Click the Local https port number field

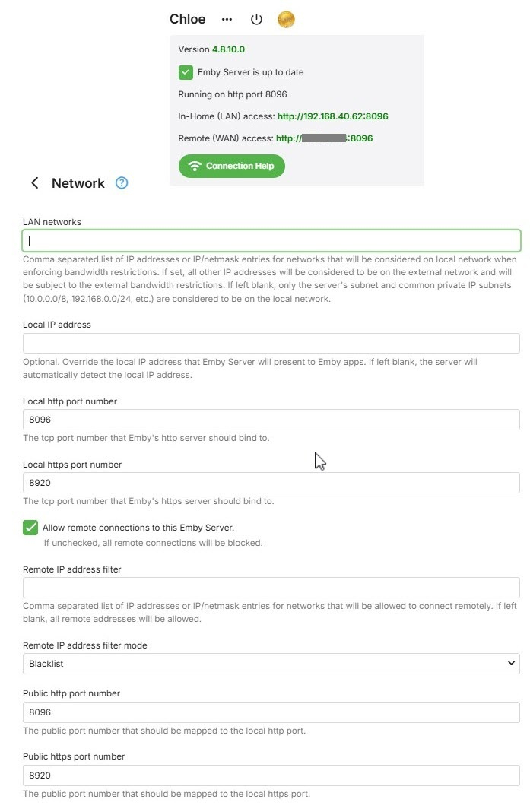[271, 483]
